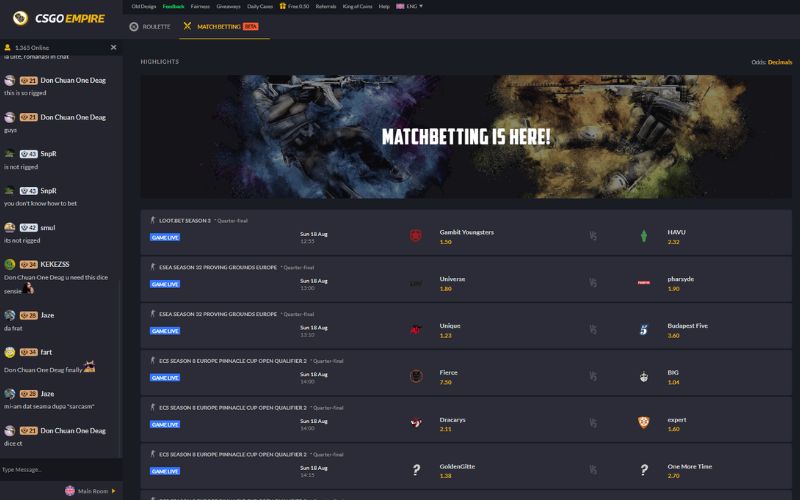This screenshot has width=800, height=500.
Task: Click GAME LIVE badge for Universe match
Action: tap(165, 284)
